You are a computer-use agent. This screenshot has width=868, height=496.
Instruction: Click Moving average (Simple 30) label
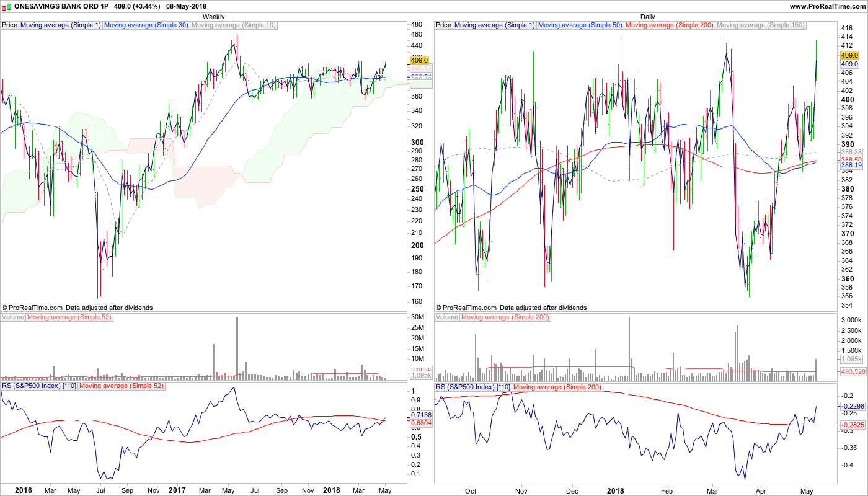(x=146, y=25)
